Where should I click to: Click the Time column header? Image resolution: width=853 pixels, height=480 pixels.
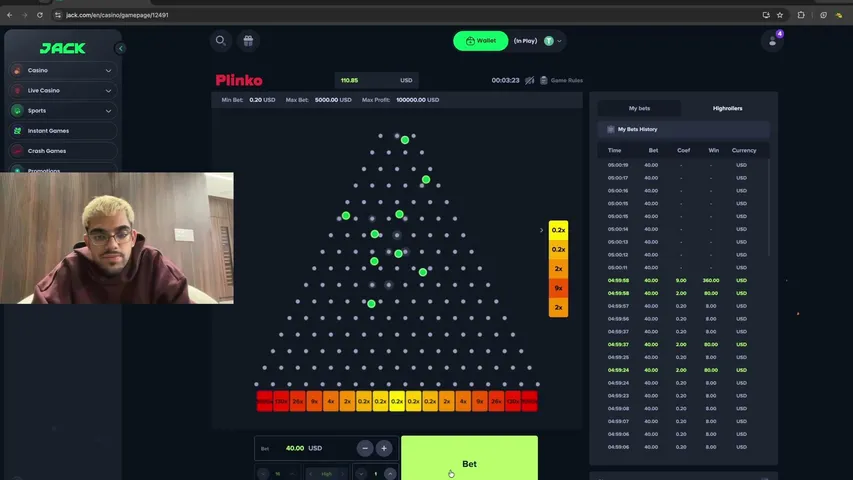[614, 150]
